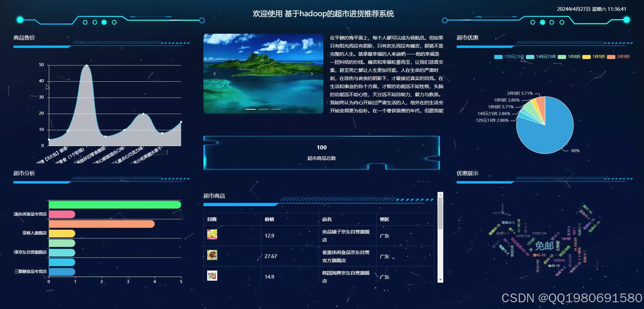The width and height of the screenshot is (644, 309).
Task: Select the second carousel indicator dot
Action: tap(263, 109)
